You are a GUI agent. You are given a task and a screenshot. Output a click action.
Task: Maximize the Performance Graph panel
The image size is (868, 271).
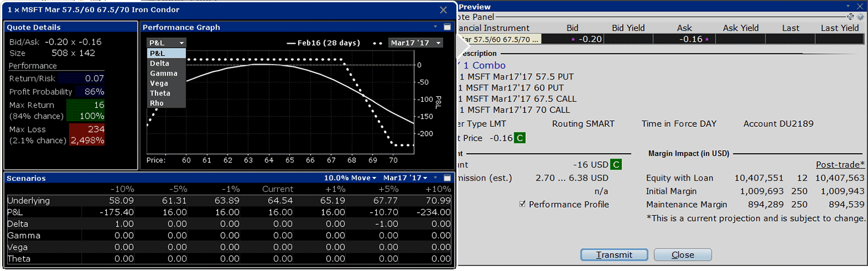pyautogui.click(x=447, y=27)
